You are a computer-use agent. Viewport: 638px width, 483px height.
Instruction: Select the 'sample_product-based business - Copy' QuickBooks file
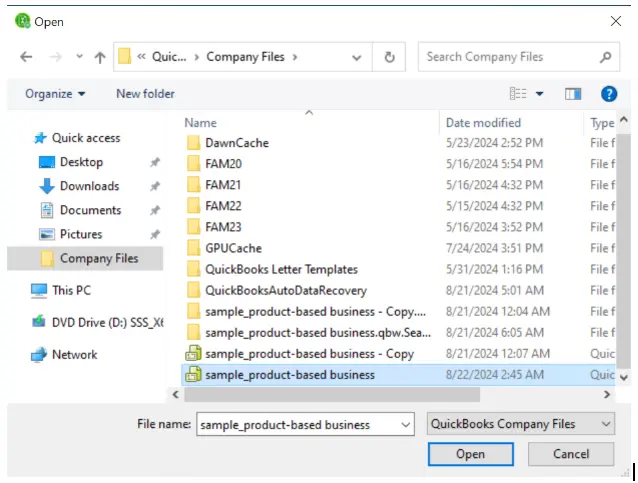click(309, 354)
